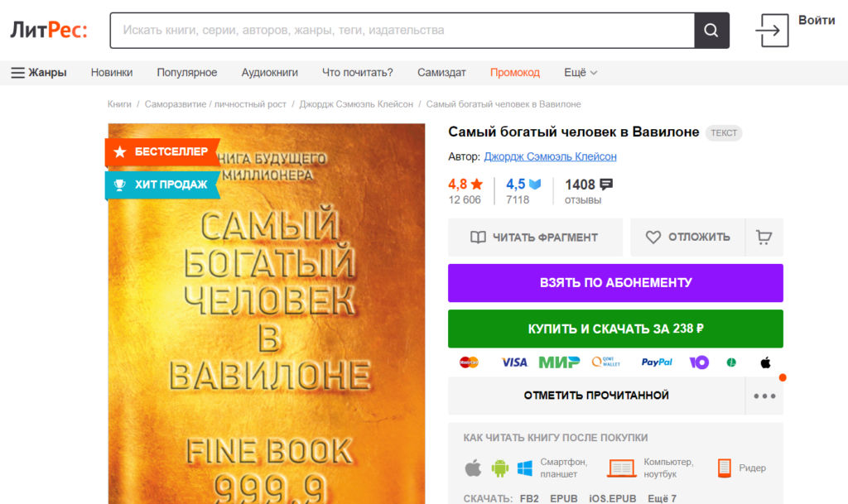848x504 pixels.
Task: Expand Ещё 7 download formats
Action: pyautogui.click(x=662, y=498)
